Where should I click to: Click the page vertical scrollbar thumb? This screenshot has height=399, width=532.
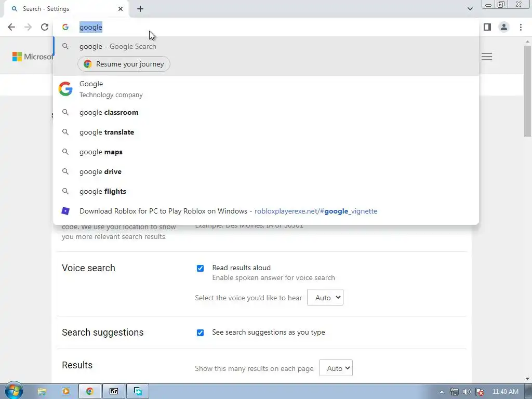click(527, 91)
